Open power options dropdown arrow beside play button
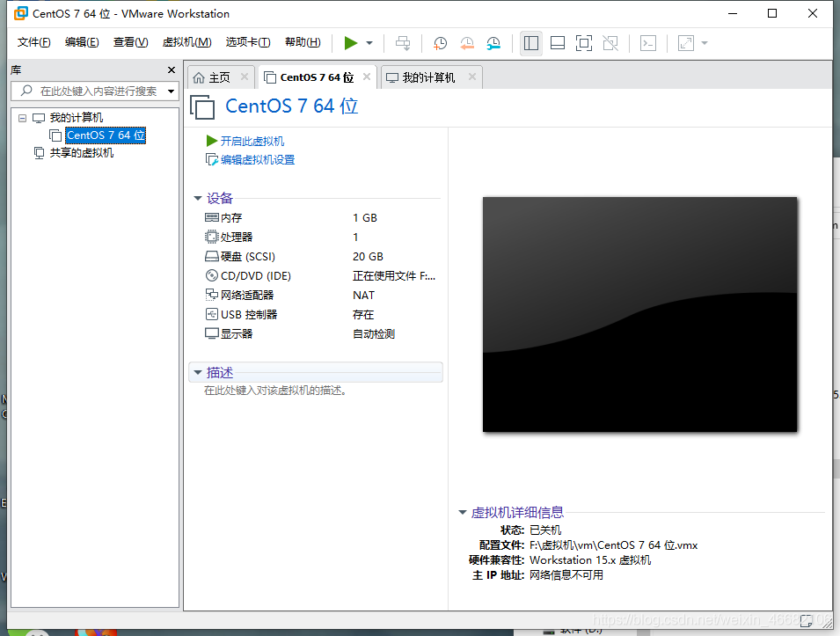This screenshot has width=840, height=636. [369, 43]
